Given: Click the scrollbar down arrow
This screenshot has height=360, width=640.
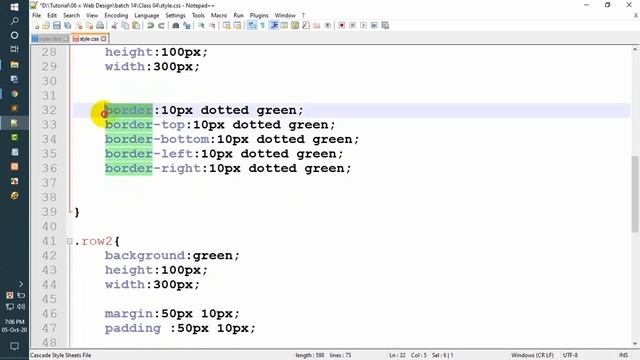Looking at the screenshot, I should [635, 344].
